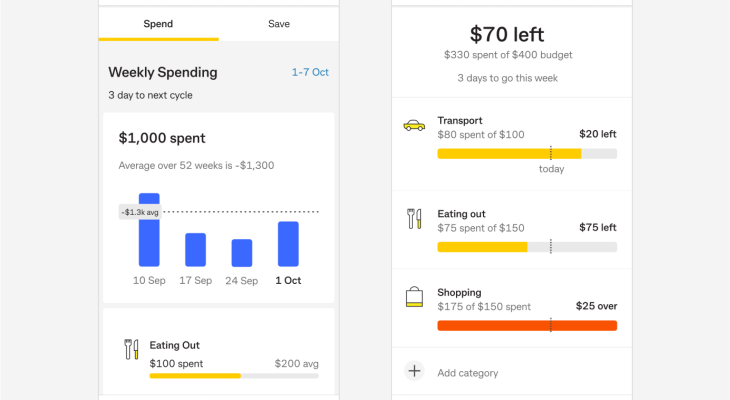Viewport: 730px width, 400px height.
Task: Click the 24 Sep spending bar
Action: point(241,253)
